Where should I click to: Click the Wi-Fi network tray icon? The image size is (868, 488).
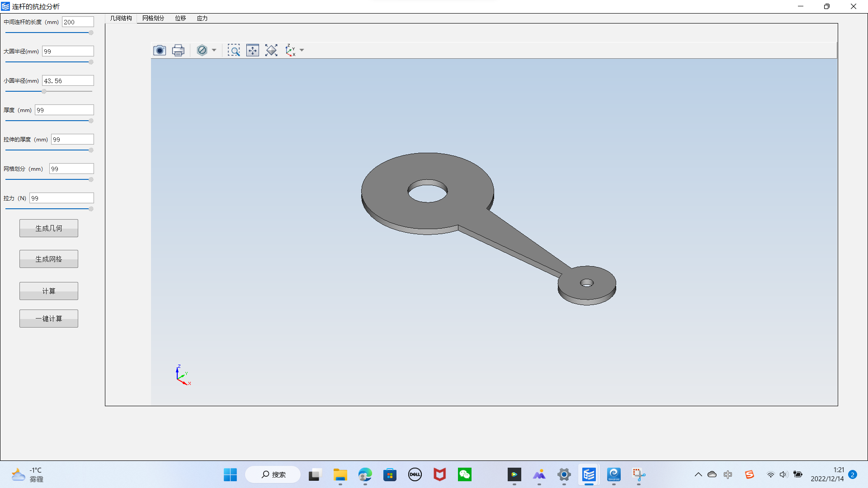click(771, 474)
